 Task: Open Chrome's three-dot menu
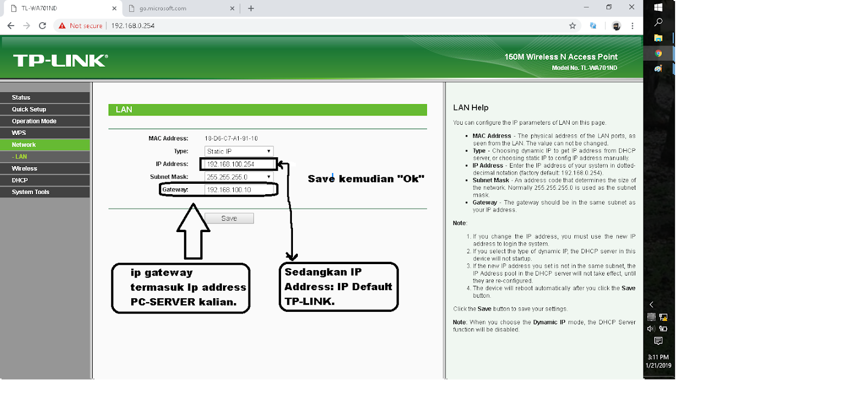632,25
